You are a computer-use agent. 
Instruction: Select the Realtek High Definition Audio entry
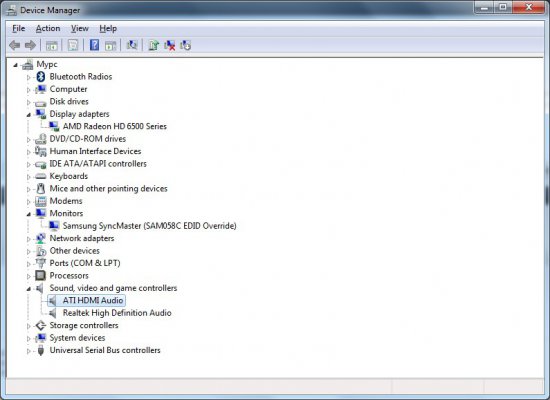(117, 313)
